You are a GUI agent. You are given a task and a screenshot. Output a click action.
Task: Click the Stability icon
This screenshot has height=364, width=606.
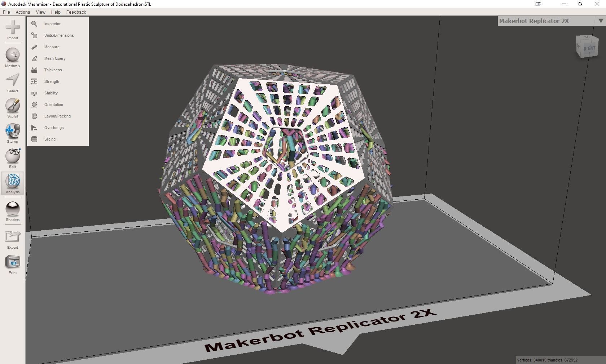point(34,93)
